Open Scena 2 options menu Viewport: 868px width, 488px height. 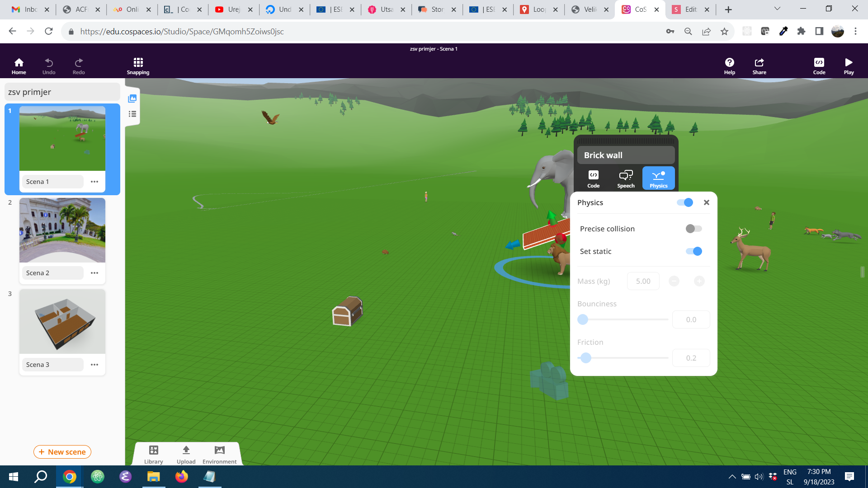coord(94,273)
